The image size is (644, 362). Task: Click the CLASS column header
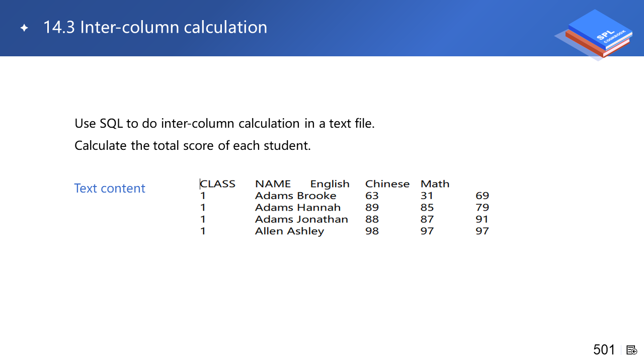point(218,184)
